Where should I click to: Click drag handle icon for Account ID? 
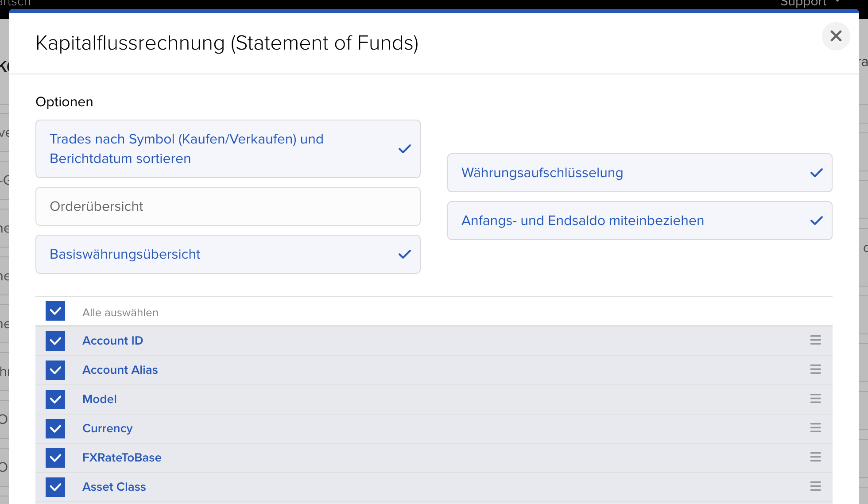[815, 340]
